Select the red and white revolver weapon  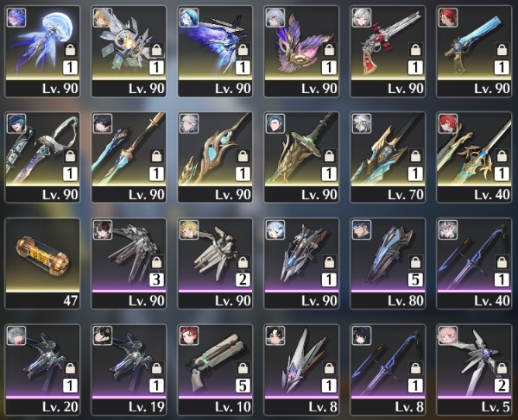[x=388, y=51]
